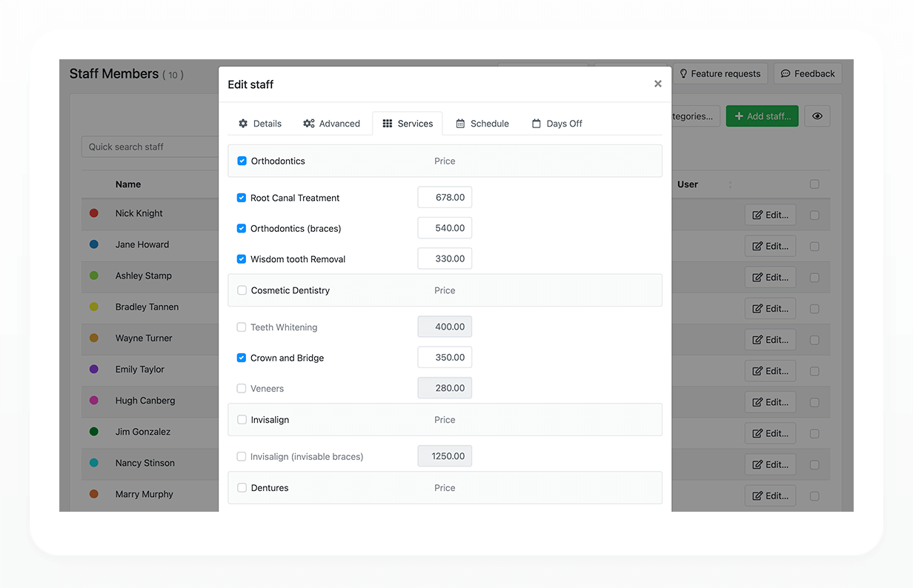Click Emily Taylor's purple color dot

(94, 369)
